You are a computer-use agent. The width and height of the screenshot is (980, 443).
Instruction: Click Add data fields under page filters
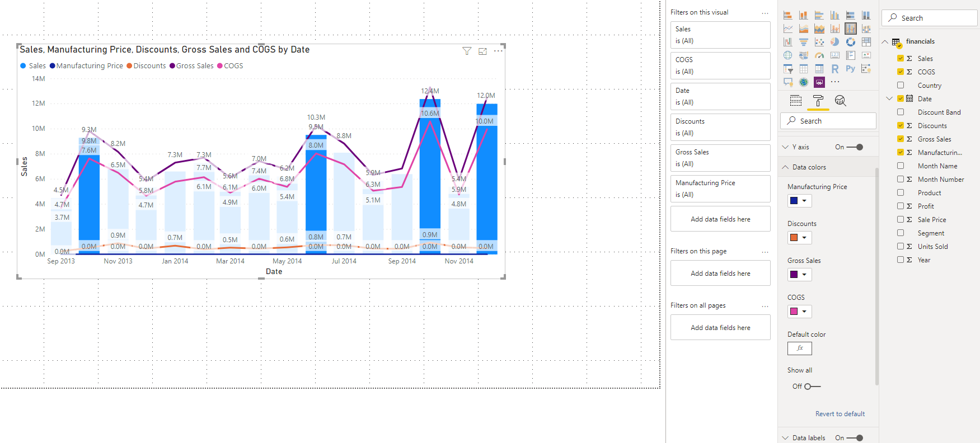tap(720, 274)
